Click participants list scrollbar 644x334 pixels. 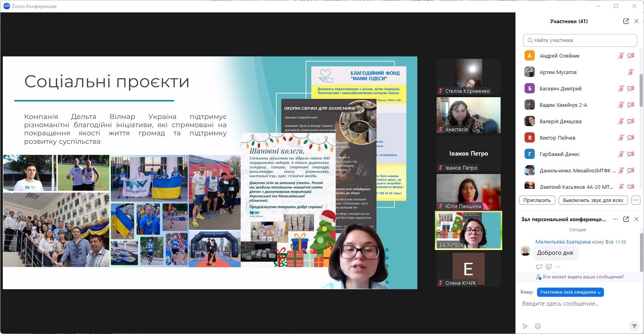click(x=641, y=90)
